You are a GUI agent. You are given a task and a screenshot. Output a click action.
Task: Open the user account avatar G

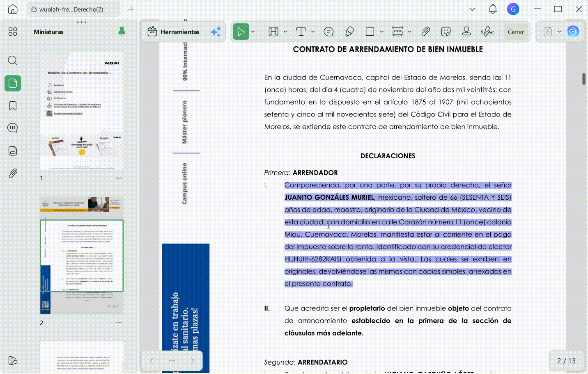[x=513, y=9]
